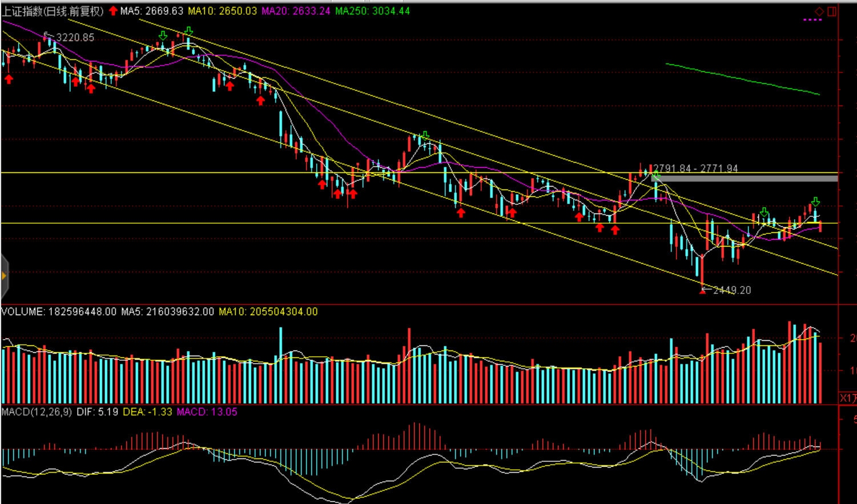Select the MA250: 3034.44 indicator label

[372, 11]
